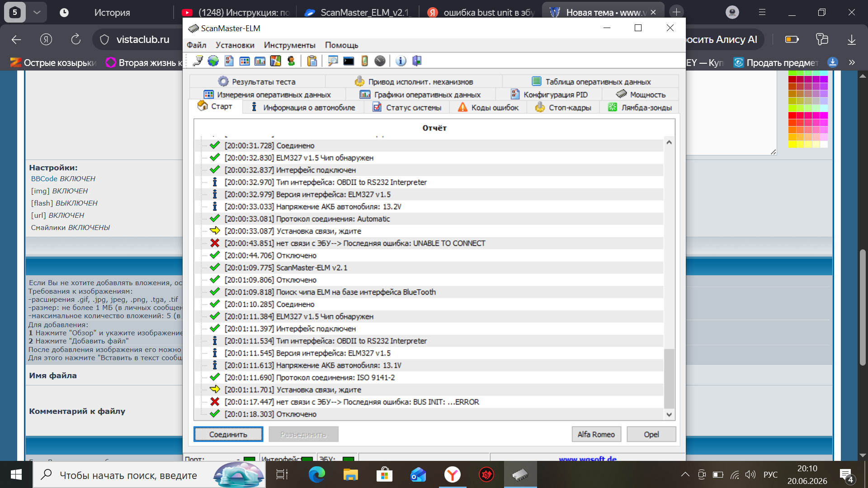The width and height of the screenshot is (868, 488).
Task: Expand the browser tab list chevron
Action: (x=37, y=12)
